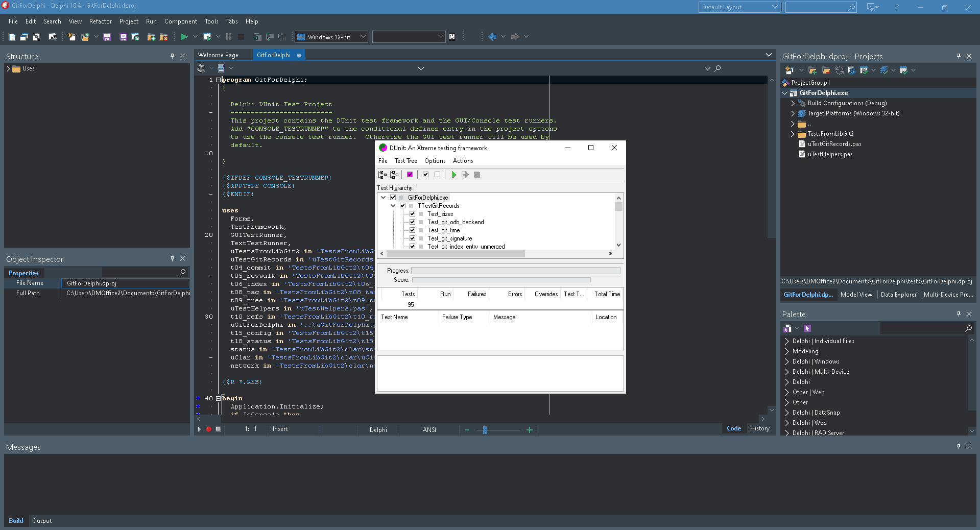Open the Data Explorer tab
Viewport: 980px width, 530px height.
898,295
